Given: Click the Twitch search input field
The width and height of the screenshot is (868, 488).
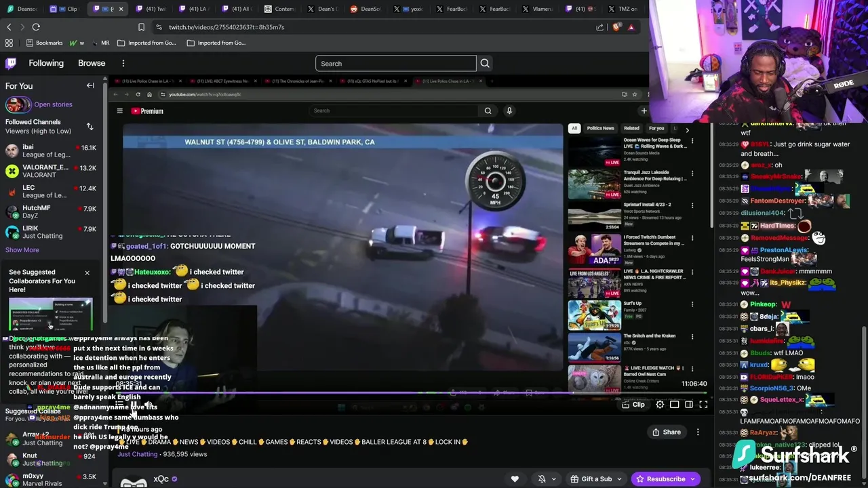Looking at the screenshot, I should 396,64.
